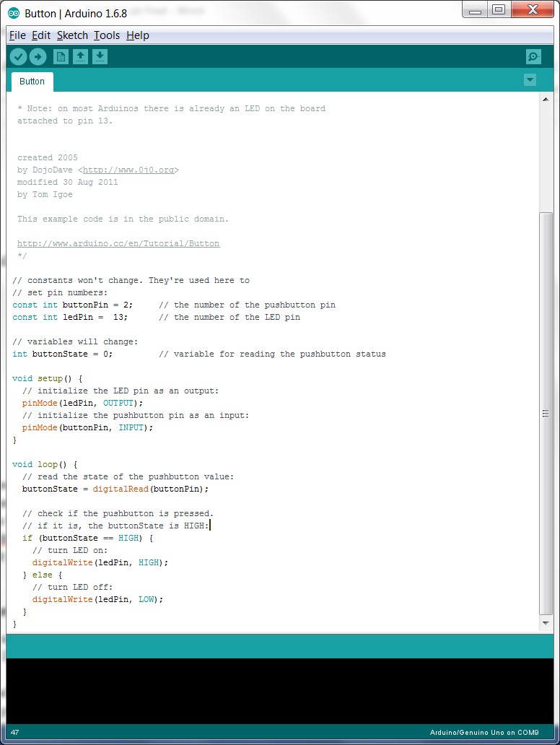The height and width of the screenshot is (745, 560).
Task: Click the '// turn LED off:' comment
Action: point(72,587)
